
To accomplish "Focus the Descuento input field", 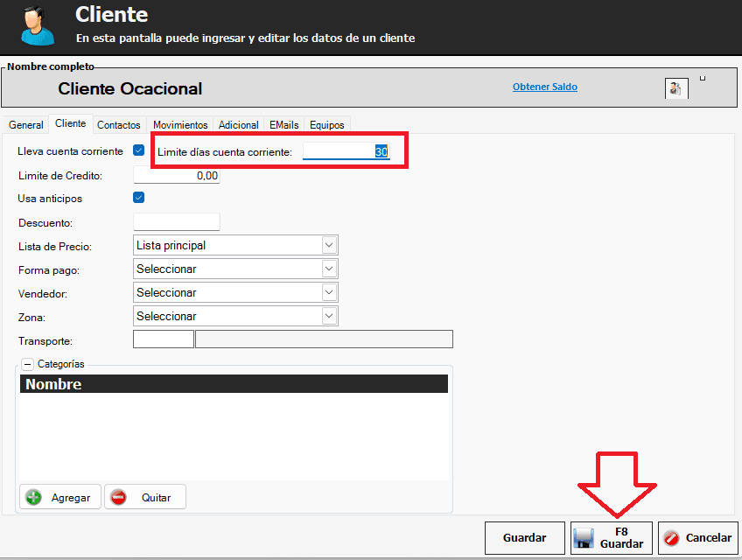I will (x=176, y=222).
